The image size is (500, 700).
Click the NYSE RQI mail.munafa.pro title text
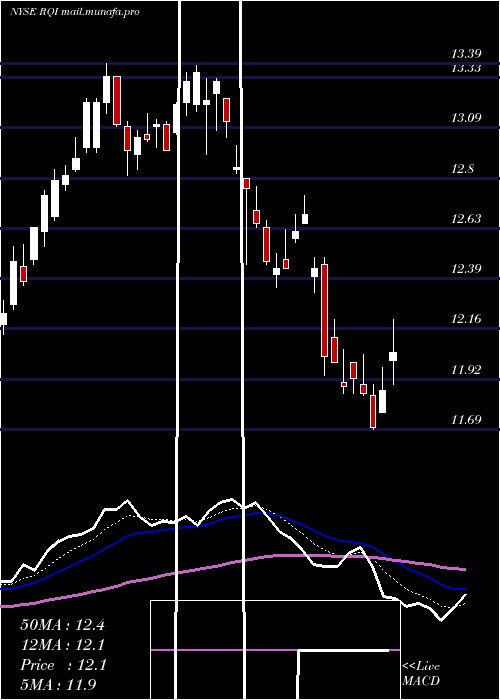[x=75, y=12]
